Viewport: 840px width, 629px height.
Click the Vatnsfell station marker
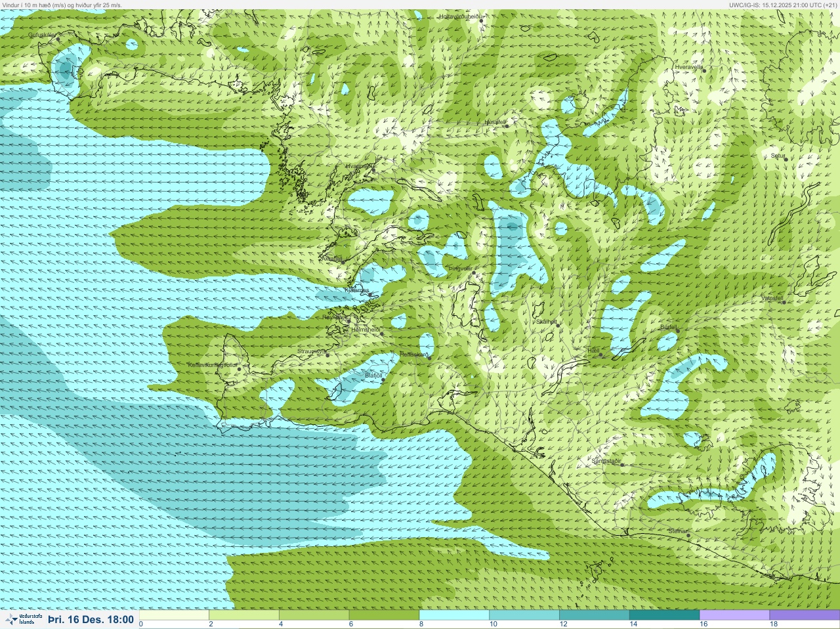click(784, 302)
